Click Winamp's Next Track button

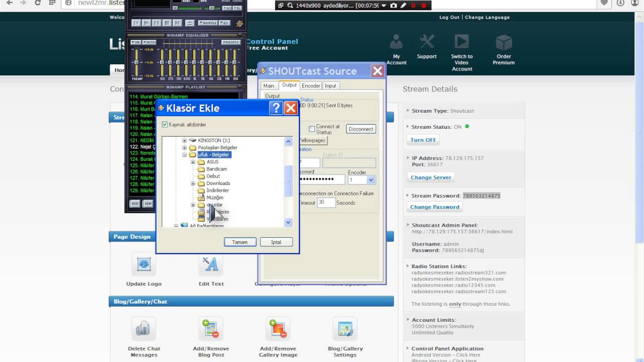[x=177, y=23]
